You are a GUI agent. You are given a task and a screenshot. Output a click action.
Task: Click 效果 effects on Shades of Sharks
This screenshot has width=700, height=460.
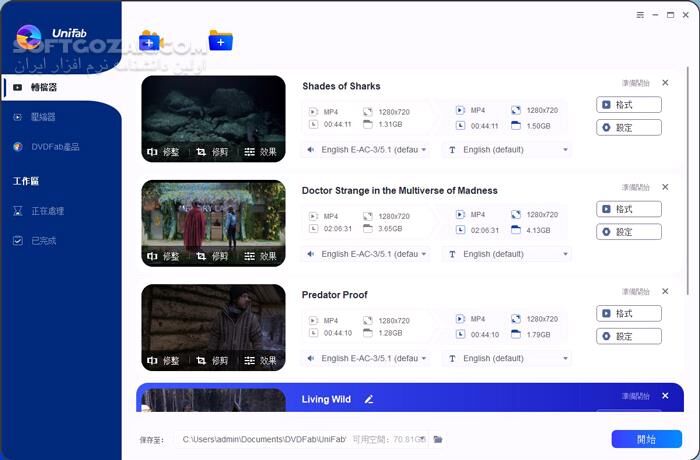(260, 152)
